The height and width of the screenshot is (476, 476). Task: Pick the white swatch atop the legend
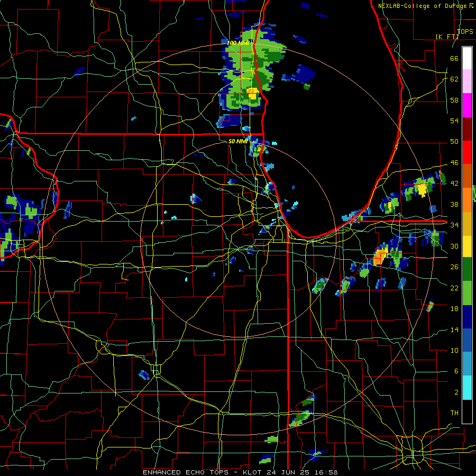pyautogui.click(x=467, y=58)
